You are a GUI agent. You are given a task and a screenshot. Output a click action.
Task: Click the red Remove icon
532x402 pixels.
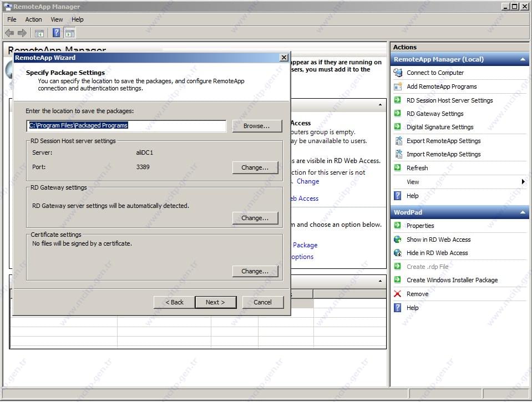click(x=398, y=294)
